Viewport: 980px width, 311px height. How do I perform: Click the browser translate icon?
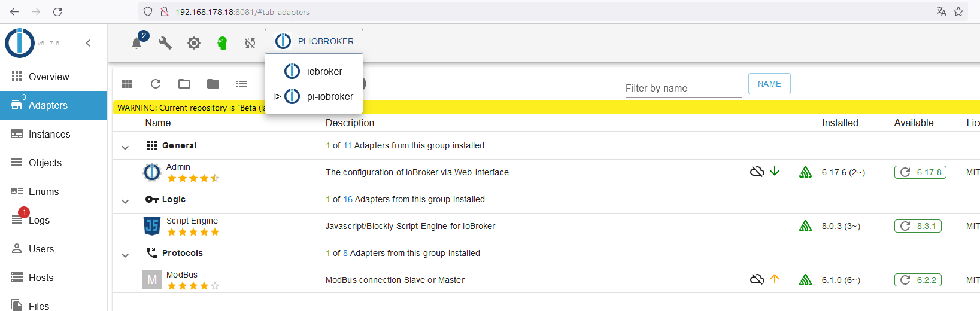pyautogui.click(x=942, y=11)
